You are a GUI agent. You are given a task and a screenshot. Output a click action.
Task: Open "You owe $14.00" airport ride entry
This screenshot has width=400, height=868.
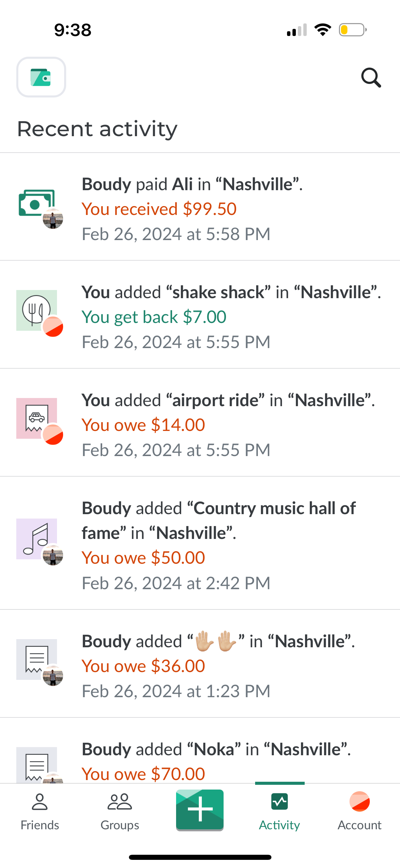click(144, 425)
